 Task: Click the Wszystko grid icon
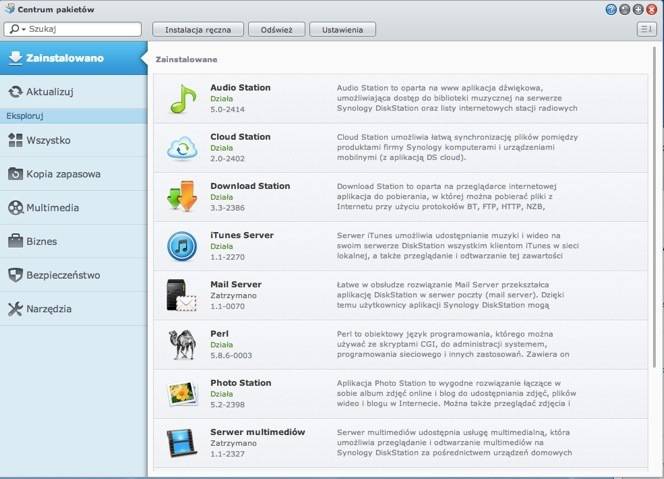coord(15,140)
